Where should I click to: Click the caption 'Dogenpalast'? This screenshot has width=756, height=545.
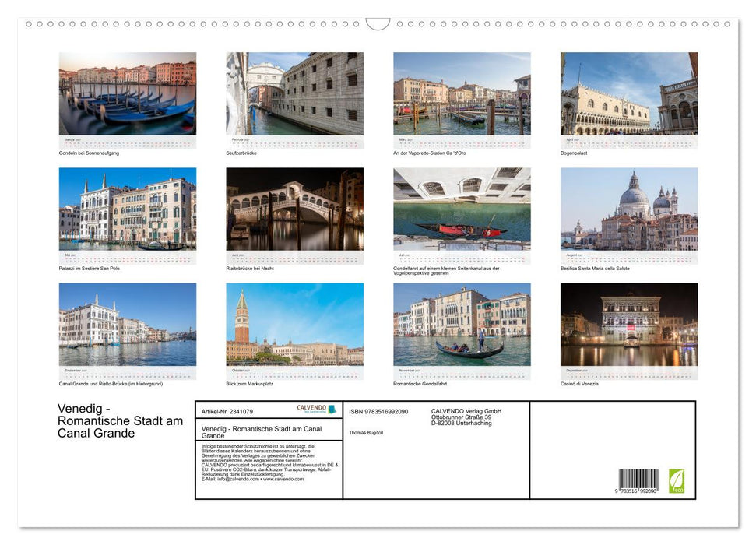click(574, 153)
